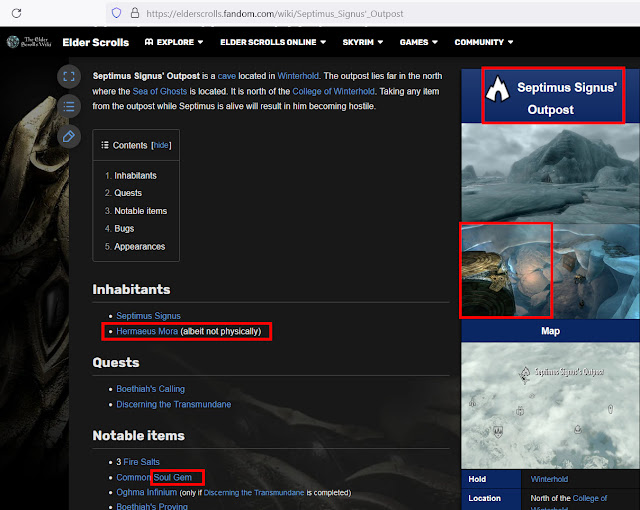Open Fire Salts link
The height and width of the screenshot is (510, 640).
click(141, 462)
